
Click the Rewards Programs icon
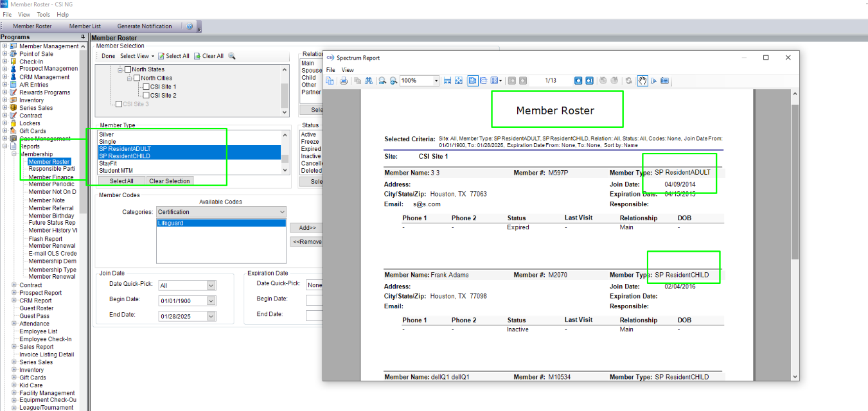click(13, 92)
